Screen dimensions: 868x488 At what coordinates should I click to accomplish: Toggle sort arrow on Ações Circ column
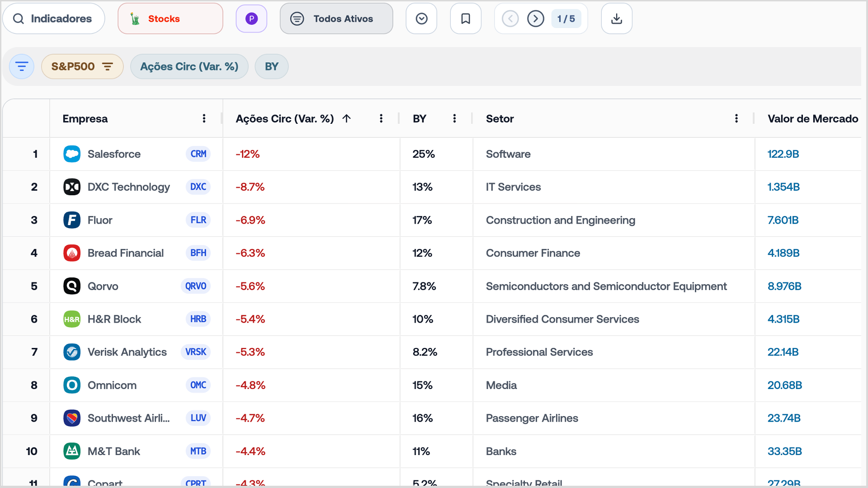coord(347,118)
